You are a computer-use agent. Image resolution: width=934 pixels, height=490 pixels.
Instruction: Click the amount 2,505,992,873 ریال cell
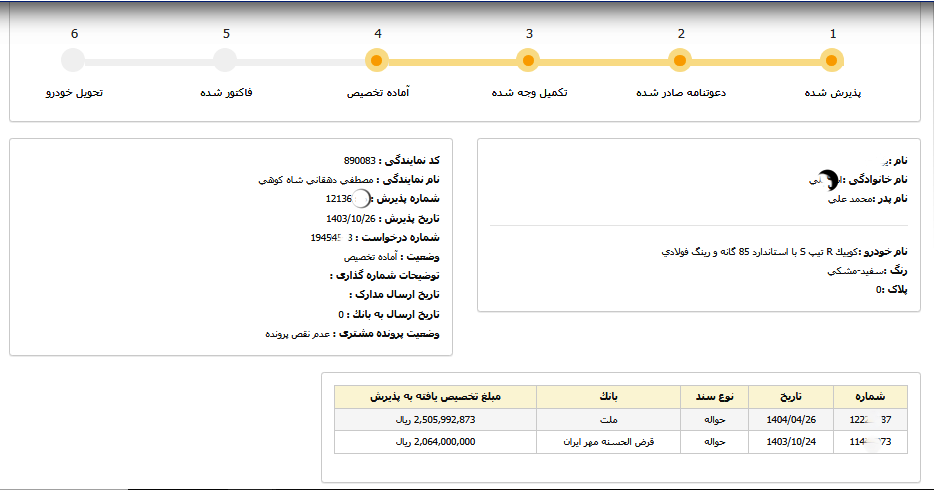click(435, 420)
